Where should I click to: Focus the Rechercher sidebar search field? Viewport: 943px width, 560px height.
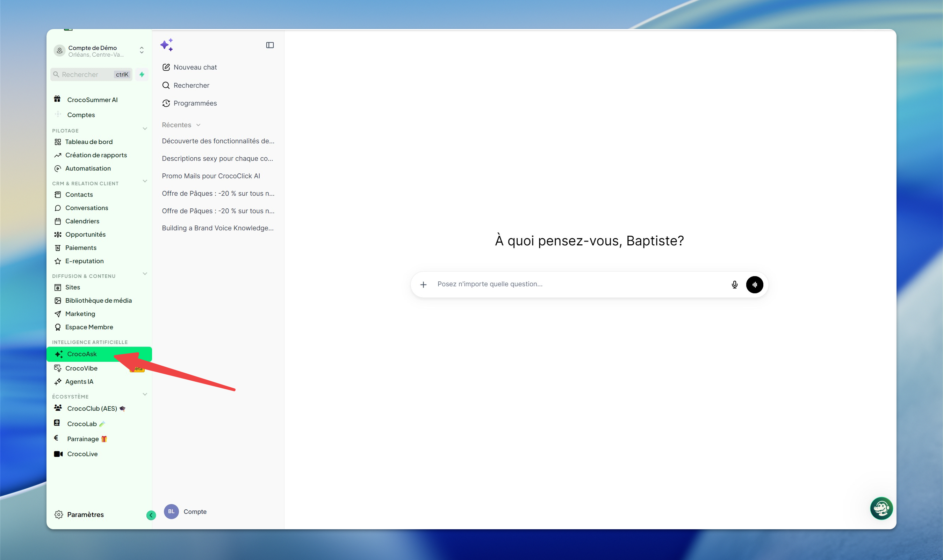pyautogui.click(x=91, y=74)
